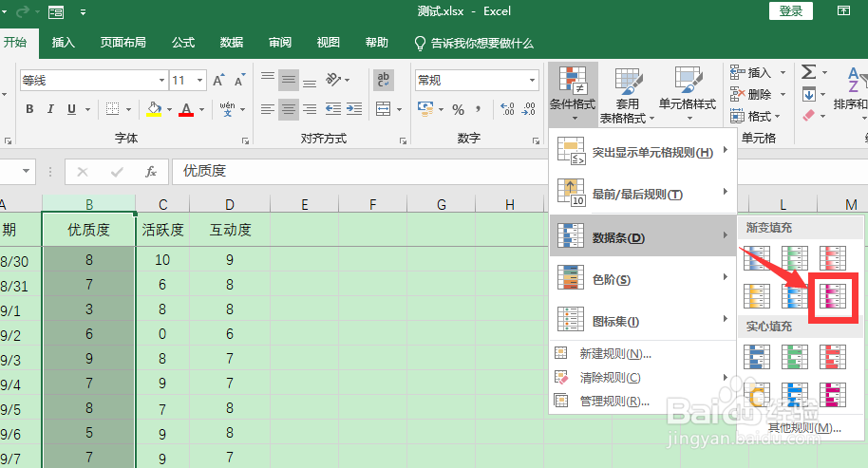Click the formula bar Cancel X icon
Image resolution: width=868 pixels, height=468 pixels.
pos(83,172)
